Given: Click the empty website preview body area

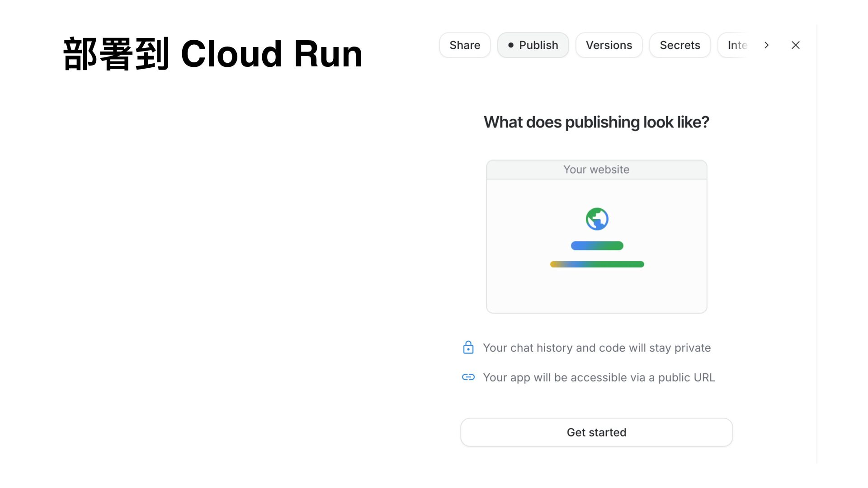Looking at the screenshot, I should point(597,291).
